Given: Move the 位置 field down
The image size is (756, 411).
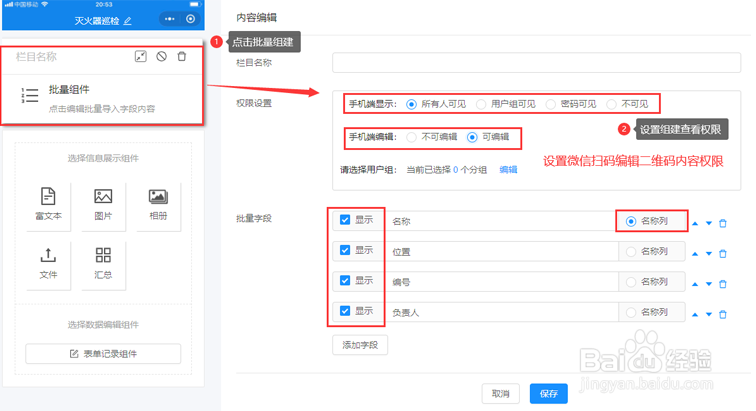Looking at the screenshot, I should click(709, 254).
